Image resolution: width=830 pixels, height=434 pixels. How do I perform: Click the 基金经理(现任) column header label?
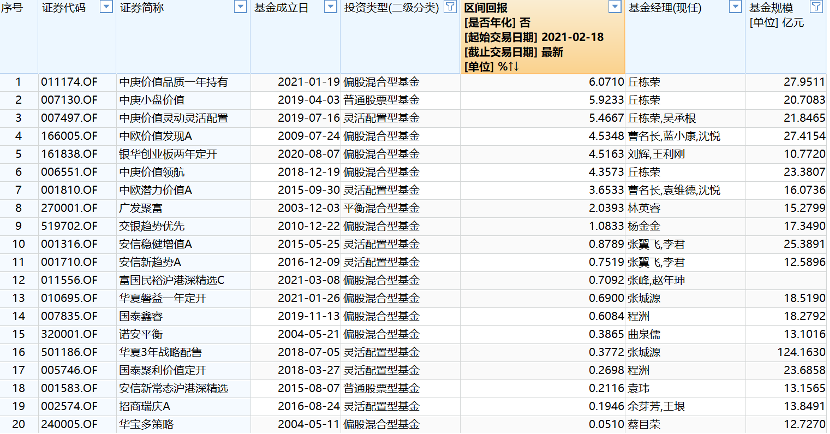pyautogui.click(x=665, y=8)
